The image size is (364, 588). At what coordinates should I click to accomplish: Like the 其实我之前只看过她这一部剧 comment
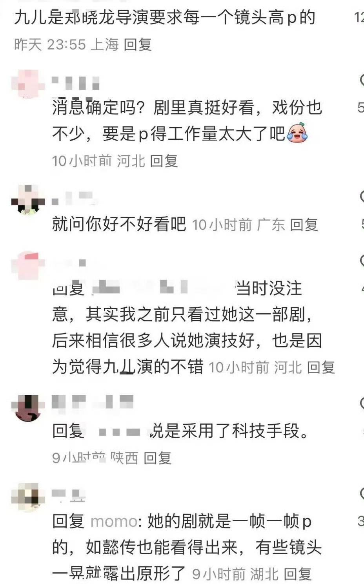[x=362, y=261]
